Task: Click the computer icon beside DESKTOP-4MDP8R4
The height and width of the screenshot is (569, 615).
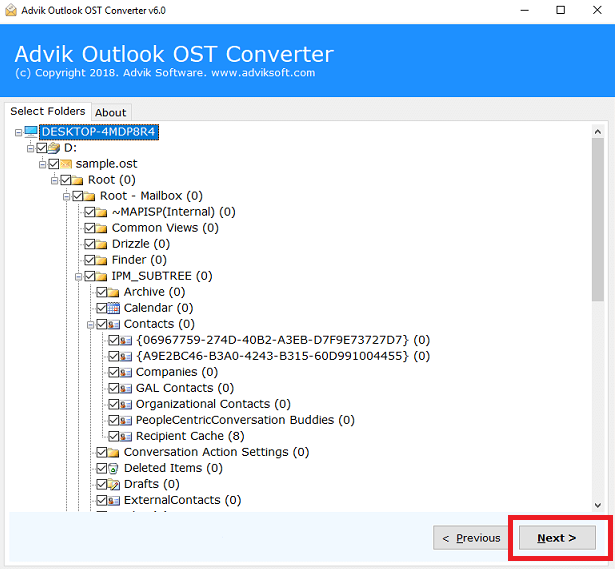Action: [31, 132]
